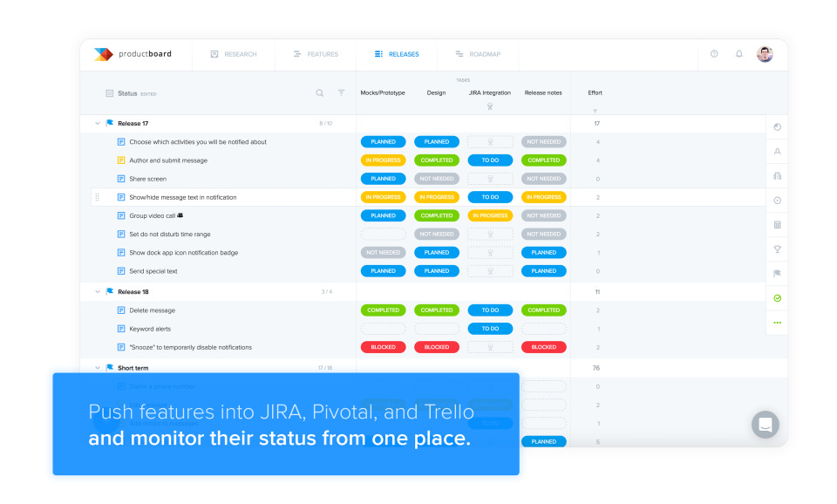Open the user avatar menu

click(765, 54)
